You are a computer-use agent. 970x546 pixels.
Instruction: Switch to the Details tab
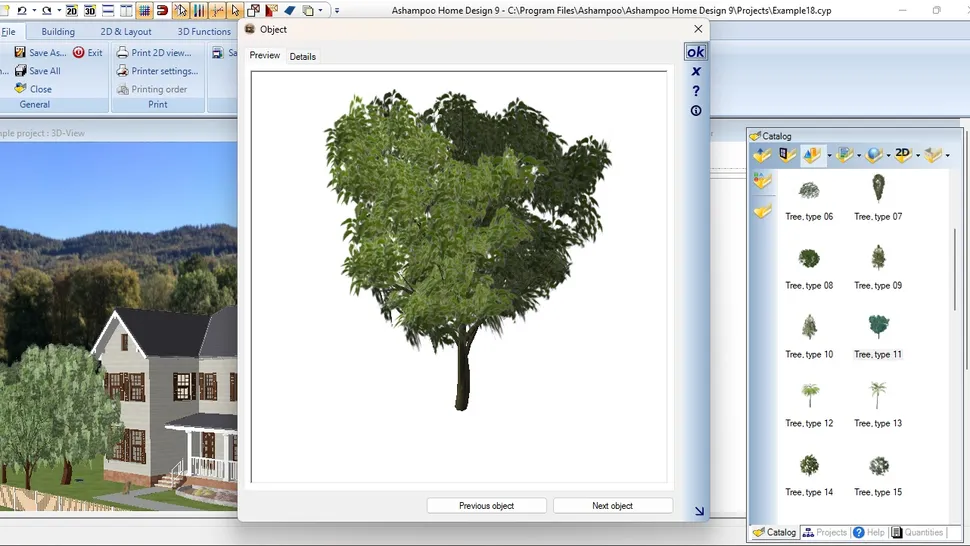pos(302,57)
